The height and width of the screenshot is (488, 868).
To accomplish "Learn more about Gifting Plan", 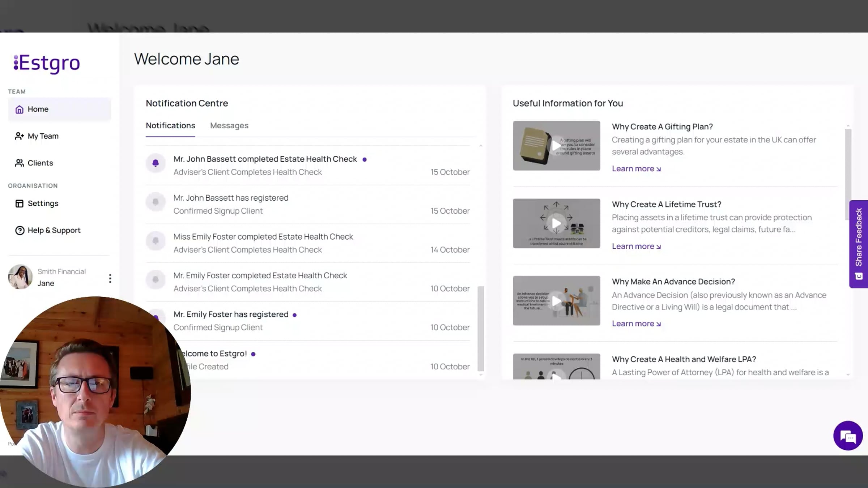I will pyautogui.click(x=636, y=169).
